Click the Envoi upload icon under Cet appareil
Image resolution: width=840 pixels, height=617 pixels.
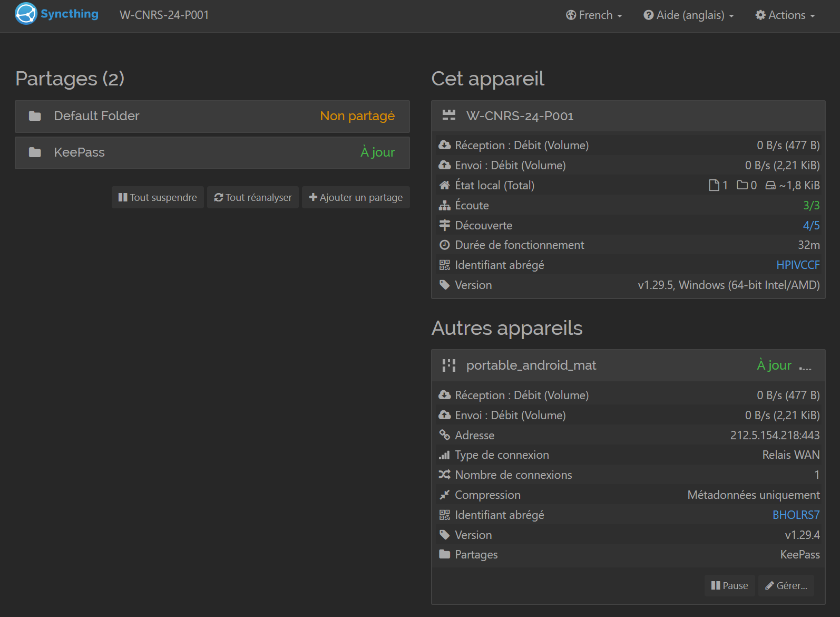(x=445, y=165)
